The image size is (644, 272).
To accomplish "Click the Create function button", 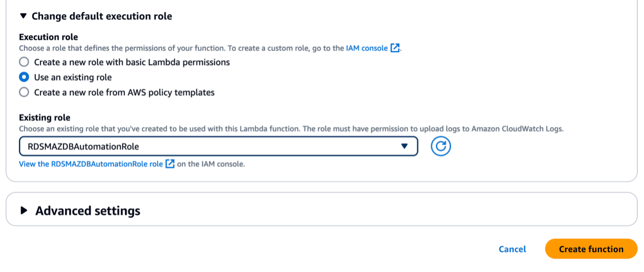I will [x=591, y=249].
